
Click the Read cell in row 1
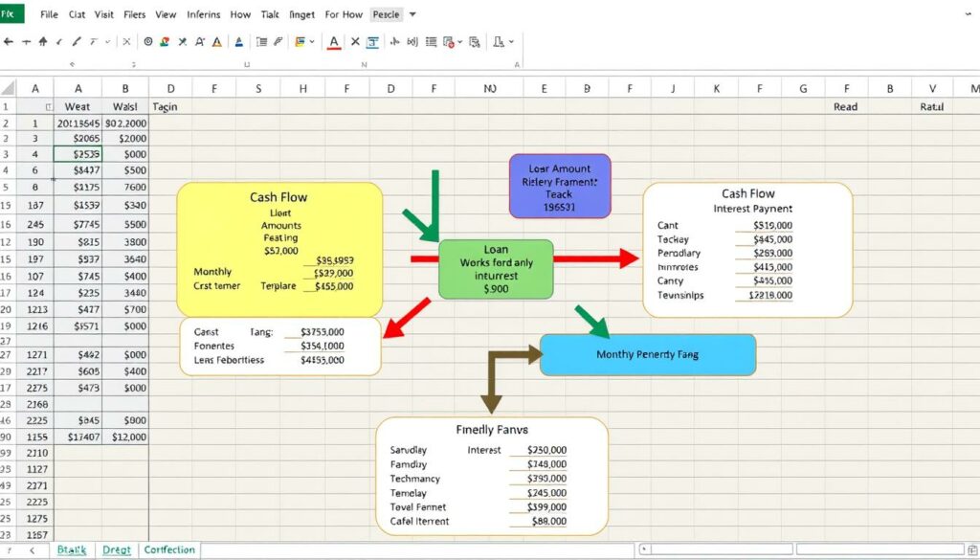(845, 107)
